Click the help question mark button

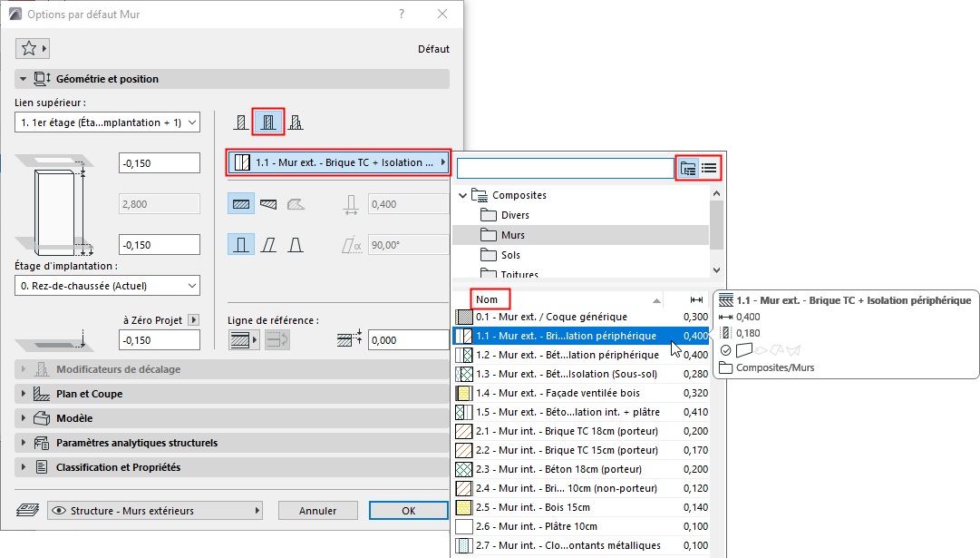[402, 14]
